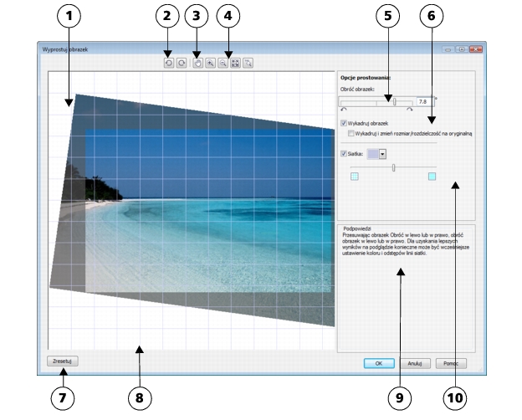This screenshot has height=420, width=522.
Task: Click the 'Obróć obrazek' rotation slider
Action: pos(395,100)
